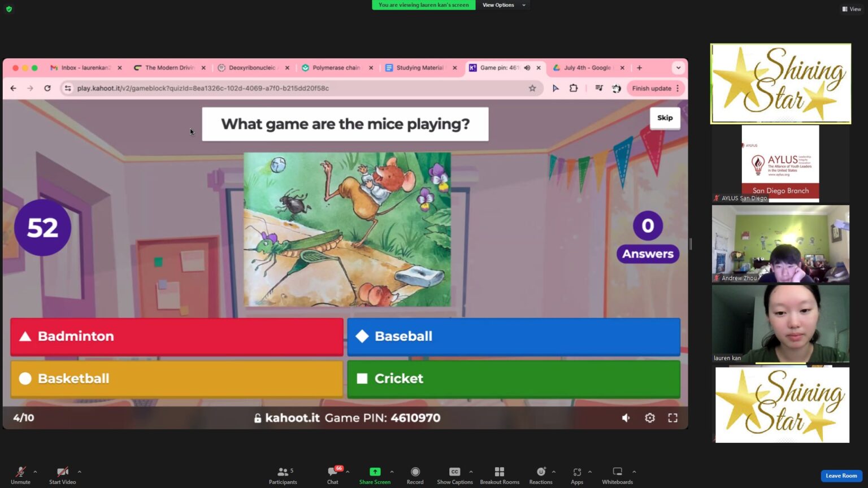Open the Reactions menu

tap(541, 476)
